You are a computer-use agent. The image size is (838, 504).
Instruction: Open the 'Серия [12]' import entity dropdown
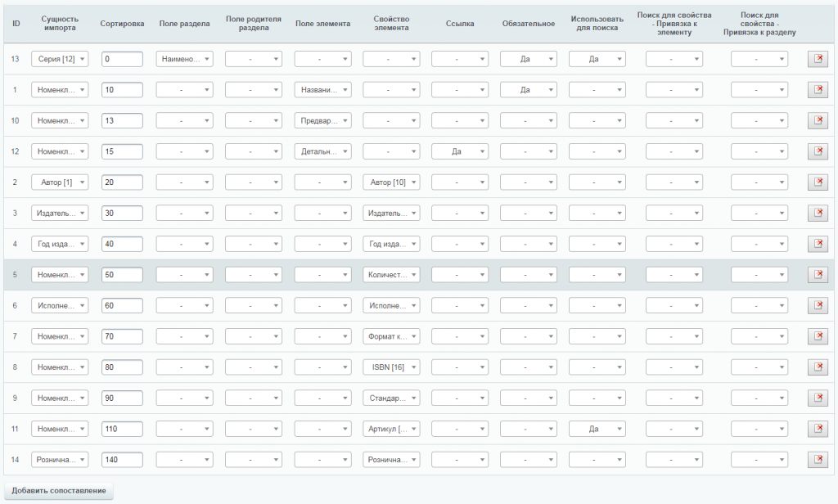(60, 59)
